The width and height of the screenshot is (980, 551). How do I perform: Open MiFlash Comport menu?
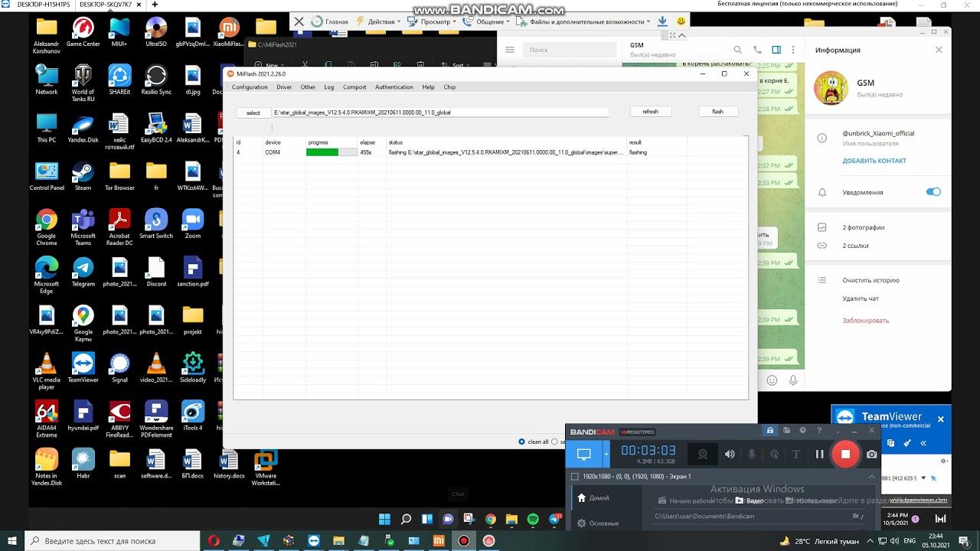pos(354,87)
